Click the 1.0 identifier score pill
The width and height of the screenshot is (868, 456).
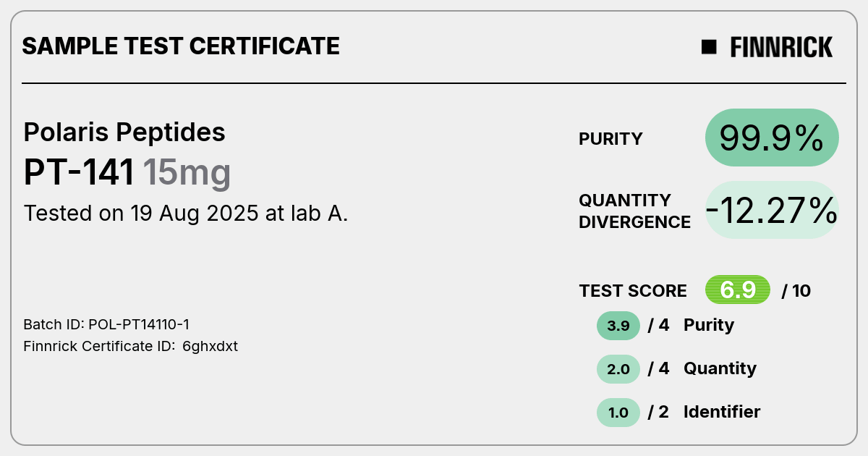(x=618, y=413)
